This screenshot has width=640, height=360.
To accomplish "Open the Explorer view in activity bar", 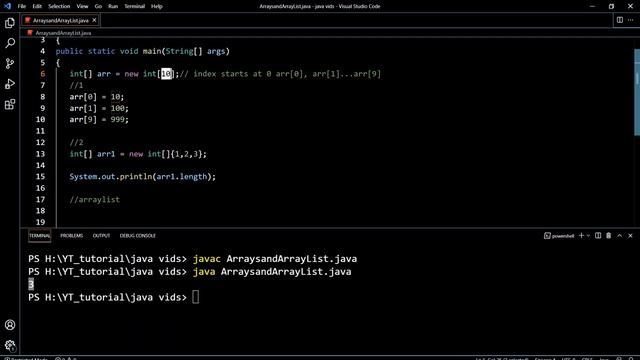I will pos(10,23).
